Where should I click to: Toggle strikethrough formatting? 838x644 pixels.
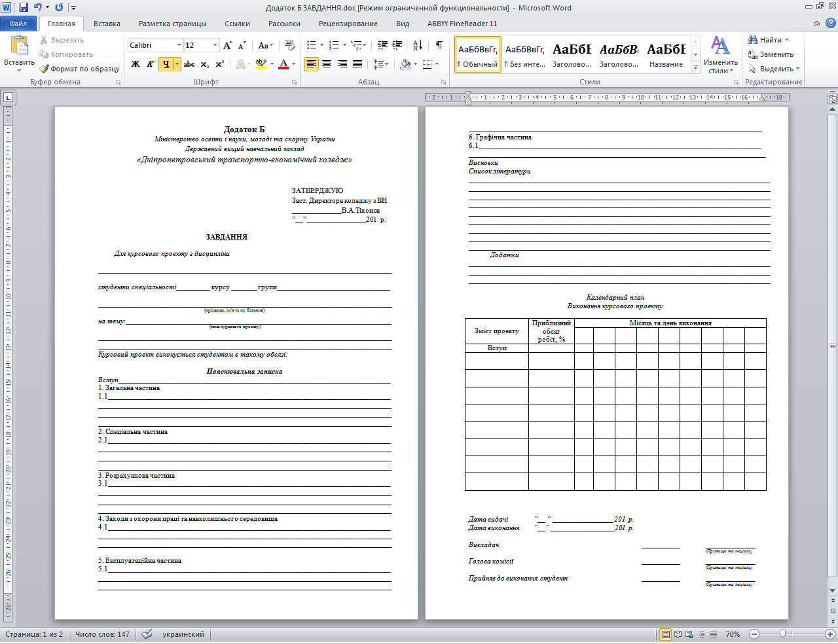click(x=189, y=64)
